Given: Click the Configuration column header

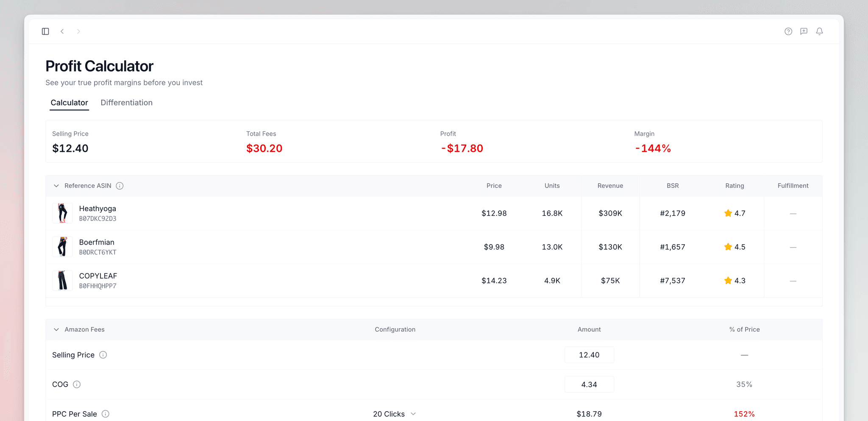Looking at the screenshot, I should (x=395, y=329).
